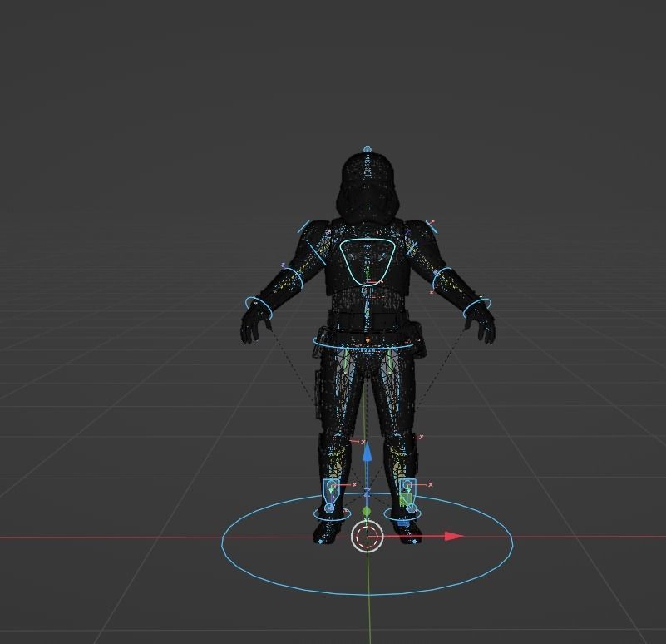Select wrist ring control on viewer's left hand

coord(259,307)
